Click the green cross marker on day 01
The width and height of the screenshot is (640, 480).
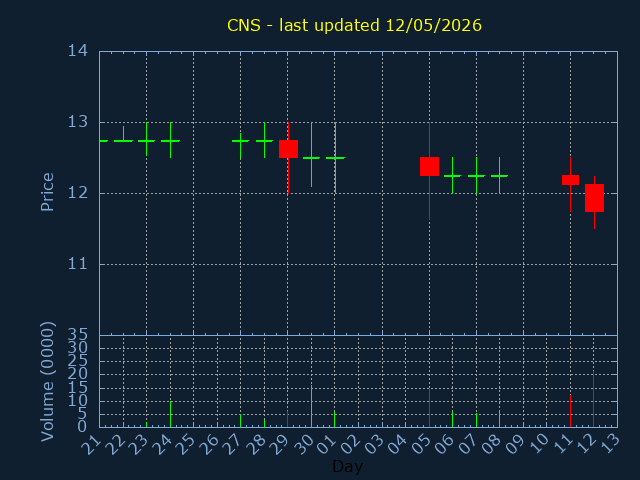point(335,158)
